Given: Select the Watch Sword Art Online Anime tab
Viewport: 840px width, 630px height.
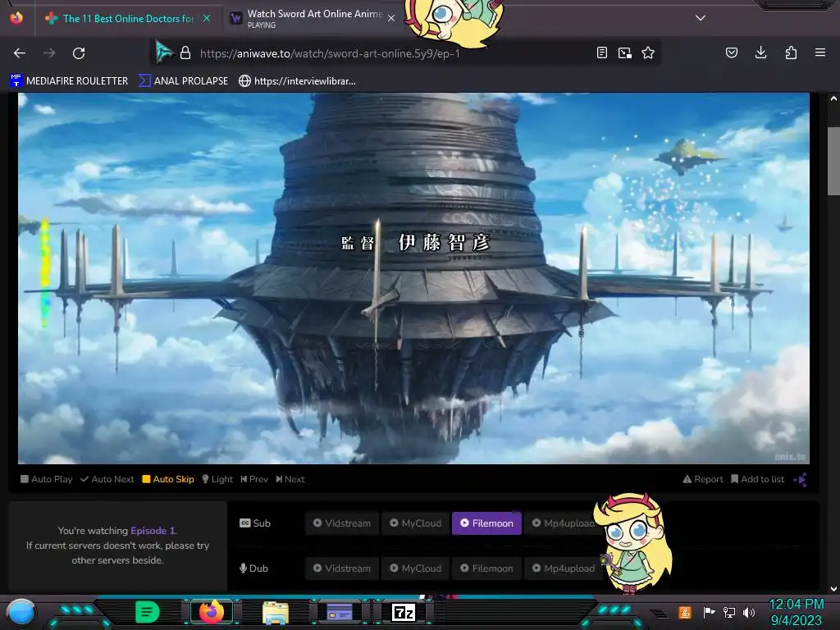Looking at the screenshot, I should coord(314,18).
